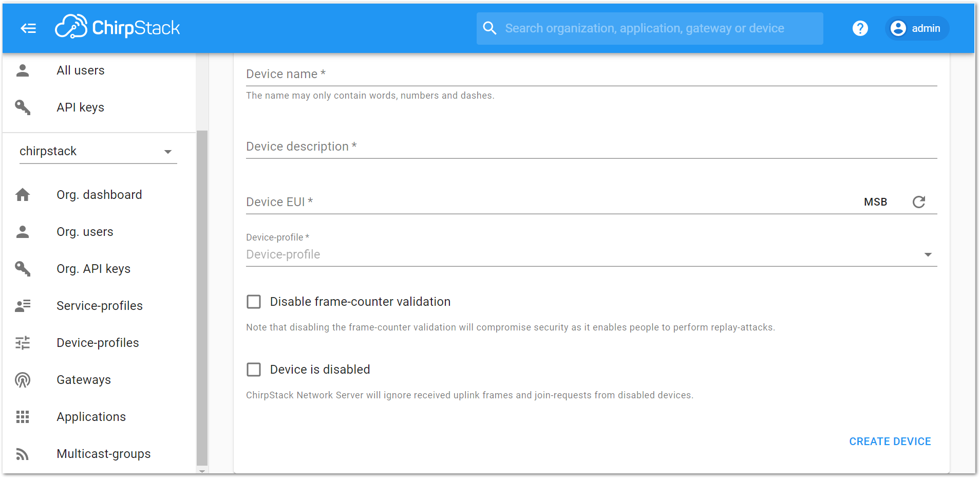
Task: Click the Device is disabled label
Action: click(320, 370)
